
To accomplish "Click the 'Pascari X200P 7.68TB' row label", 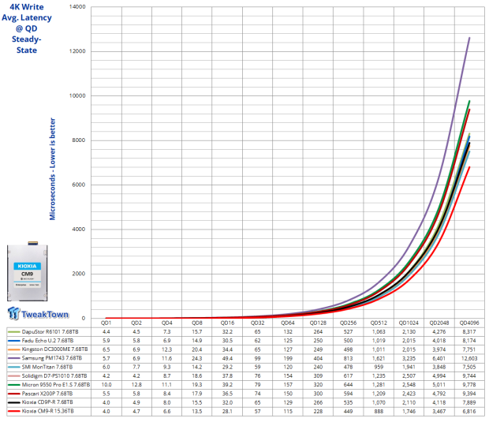I will [x=47, y=394].
